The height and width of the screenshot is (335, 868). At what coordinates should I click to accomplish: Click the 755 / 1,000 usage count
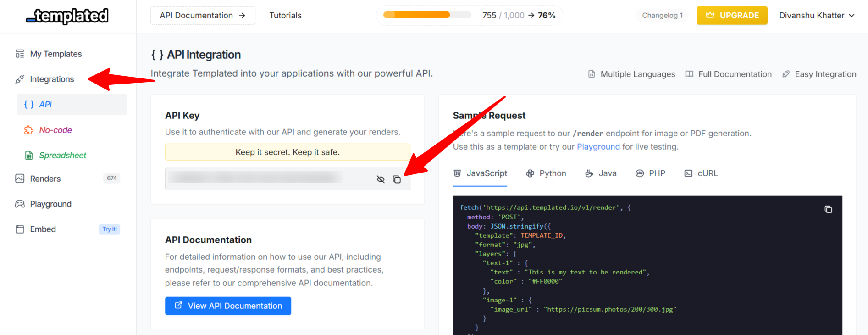coord(503,16)
